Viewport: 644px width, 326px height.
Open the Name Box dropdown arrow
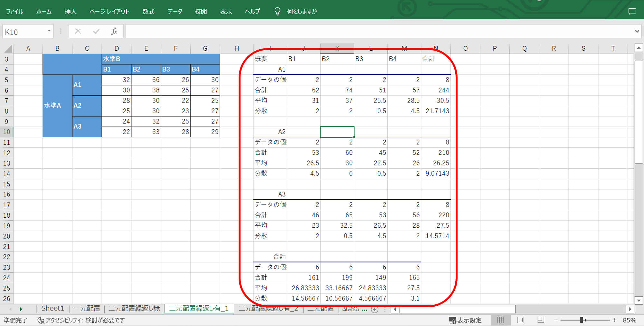coord(49,31)
